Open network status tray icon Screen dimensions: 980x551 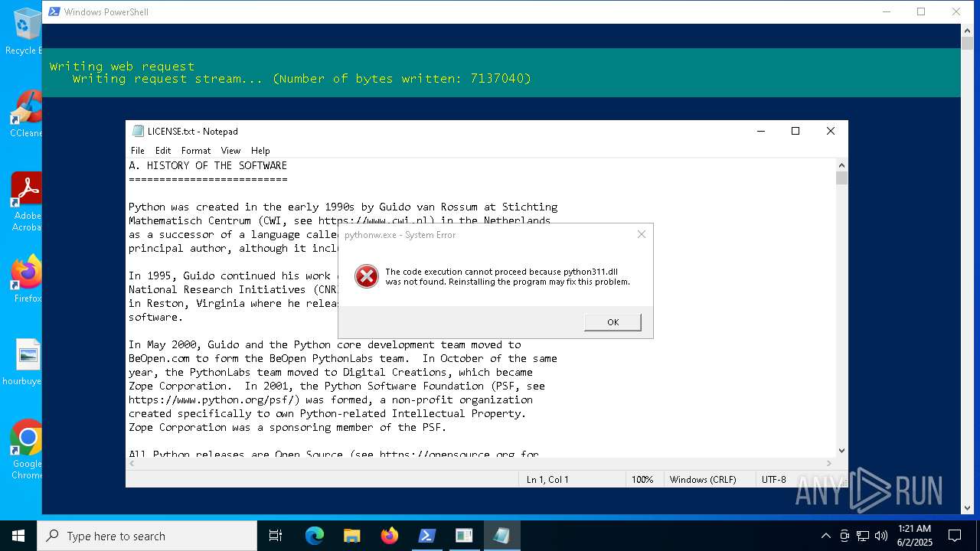(x=863, y=536)
